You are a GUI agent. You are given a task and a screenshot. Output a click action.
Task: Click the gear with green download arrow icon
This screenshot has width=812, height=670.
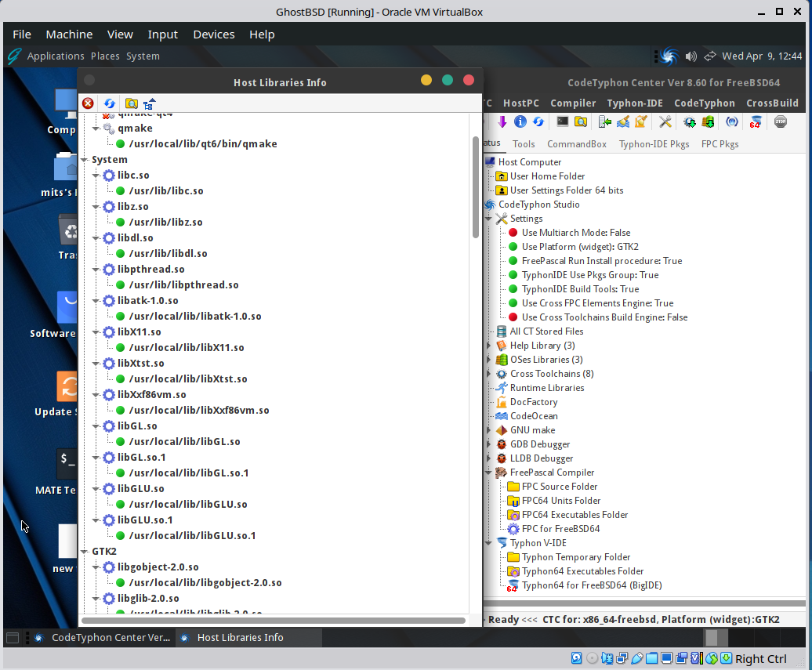click(x=689, y=121)
